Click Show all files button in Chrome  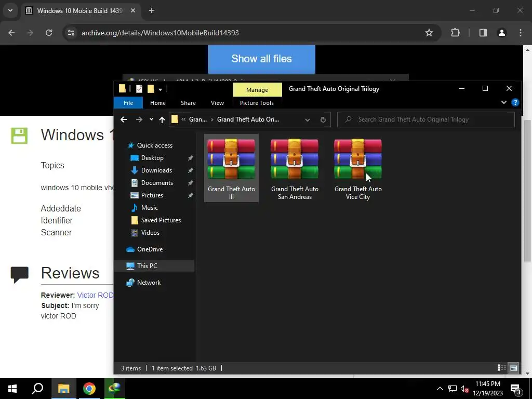coord(262,59)
